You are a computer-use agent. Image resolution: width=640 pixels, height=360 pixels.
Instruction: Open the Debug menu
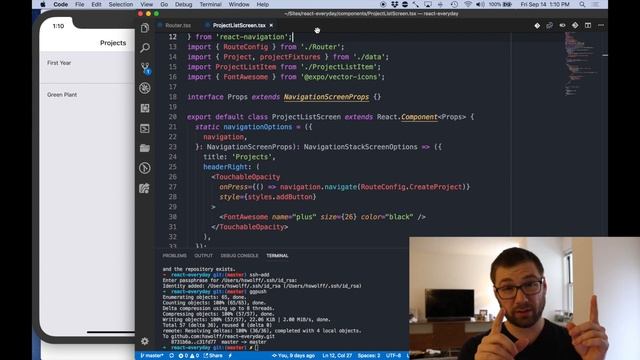click(x=184, y=4)
